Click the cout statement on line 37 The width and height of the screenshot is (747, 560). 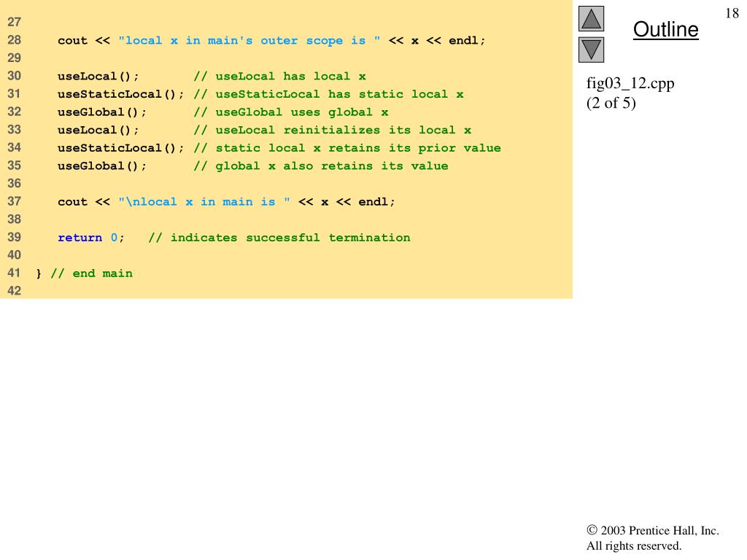tap(226, 202)
